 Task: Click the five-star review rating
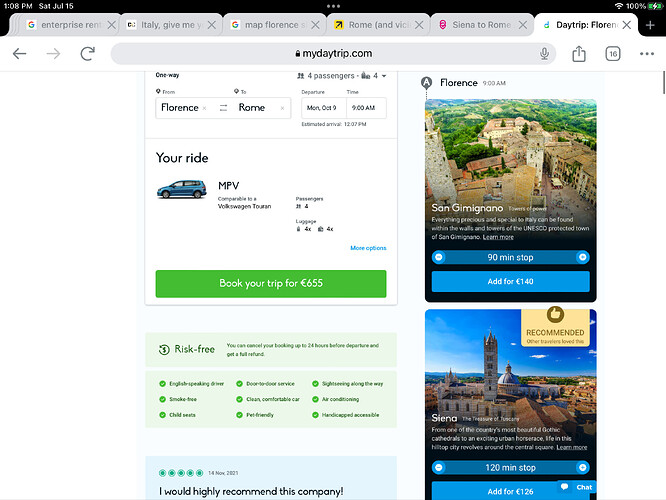181,473
